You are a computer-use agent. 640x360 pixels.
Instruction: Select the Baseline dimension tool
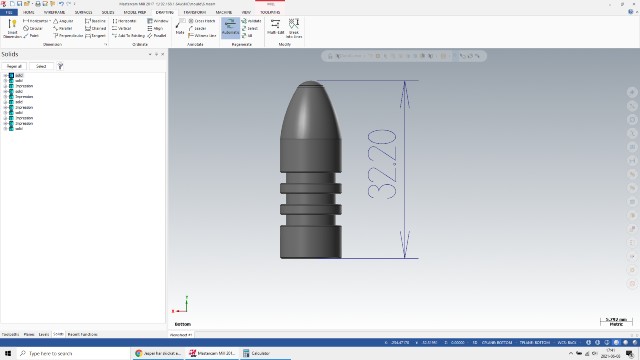[96, 21]
